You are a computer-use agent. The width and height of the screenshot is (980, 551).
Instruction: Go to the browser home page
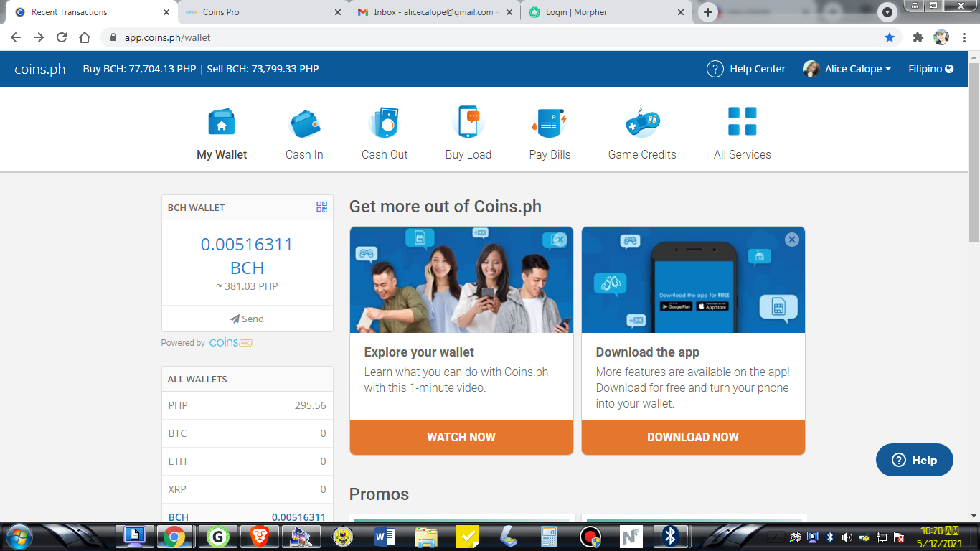85,37
